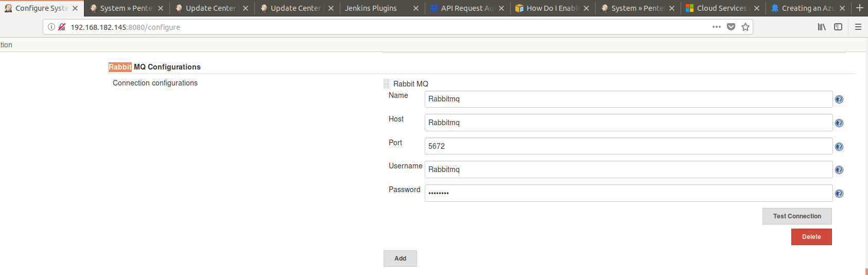
Task: Open a new browser tab
Action: tap(859, 8)
